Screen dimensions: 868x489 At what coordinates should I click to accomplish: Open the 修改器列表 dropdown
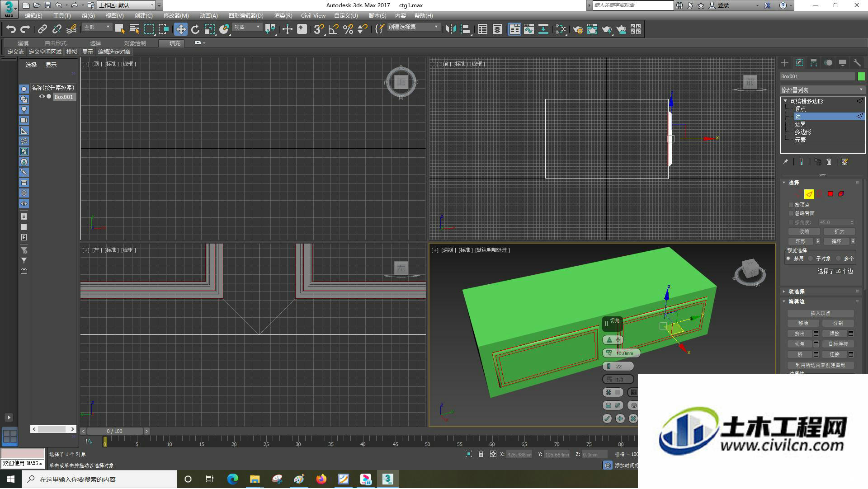tap(822, 90)
